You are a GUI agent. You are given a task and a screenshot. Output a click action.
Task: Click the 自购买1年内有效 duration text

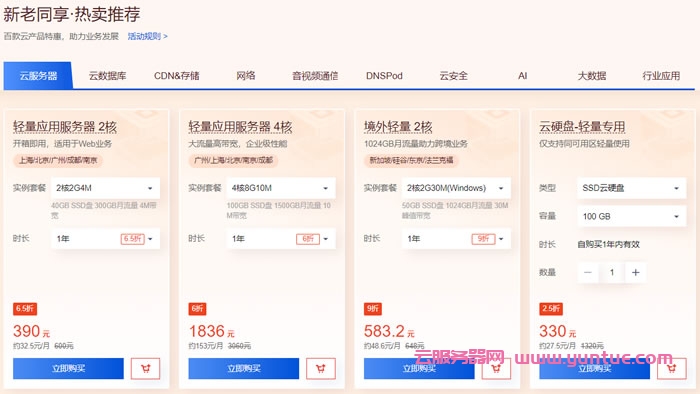tap(609, 245)
